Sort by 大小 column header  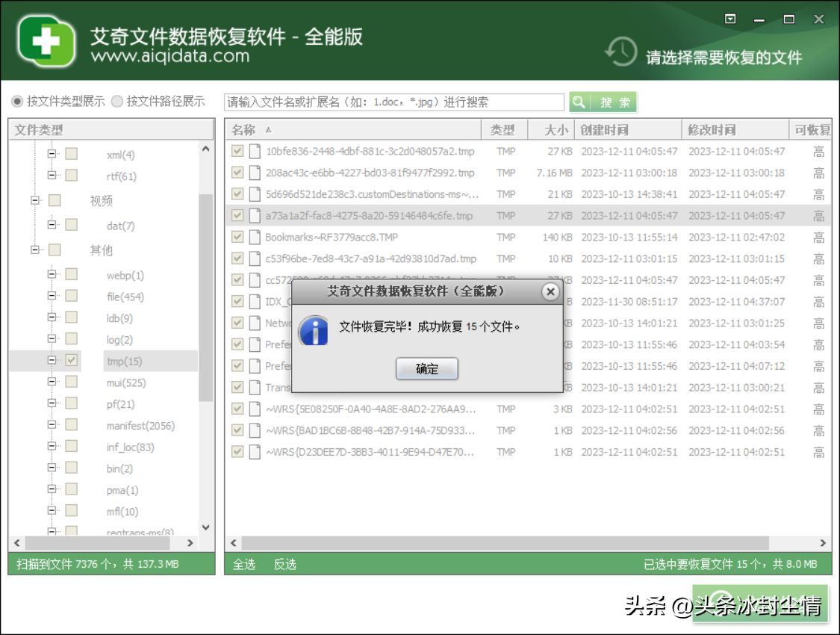(551, 130)
